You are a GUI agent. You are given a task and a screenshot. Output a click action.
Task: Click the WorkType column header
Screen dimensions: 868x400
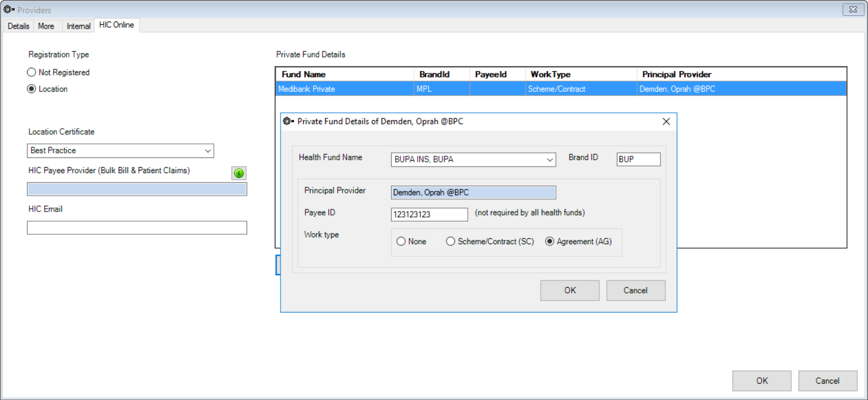click(581, 74)
